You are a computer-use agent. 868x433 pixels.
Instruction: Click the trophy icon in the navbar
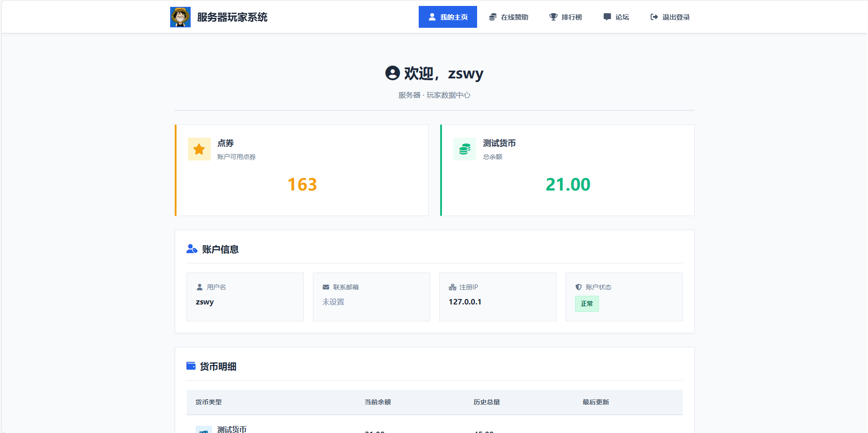553,16
